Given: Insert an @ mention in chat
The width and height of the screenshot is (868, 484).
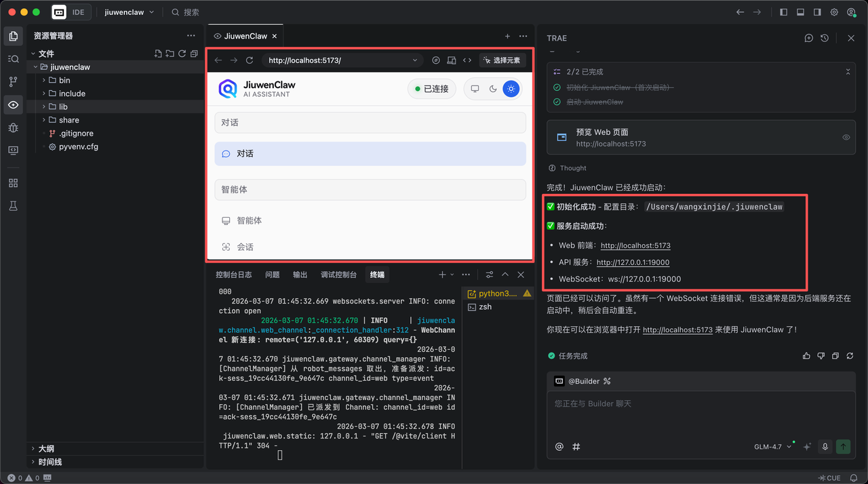Looking at the screenshot, I should (559, 447).
